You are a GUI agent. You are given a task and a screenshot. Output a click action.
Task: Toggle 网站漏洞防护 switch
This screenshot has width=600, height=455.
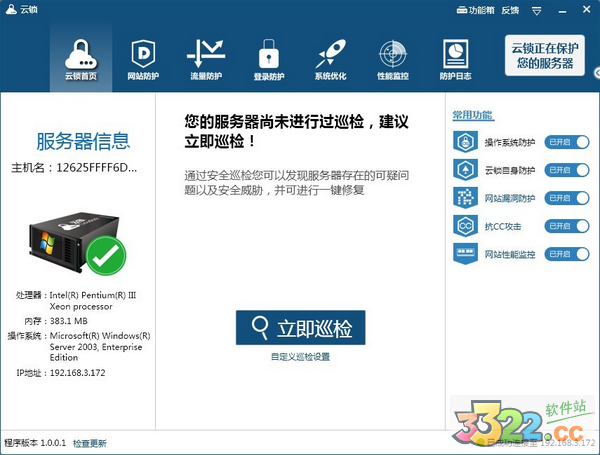point(567,198)
